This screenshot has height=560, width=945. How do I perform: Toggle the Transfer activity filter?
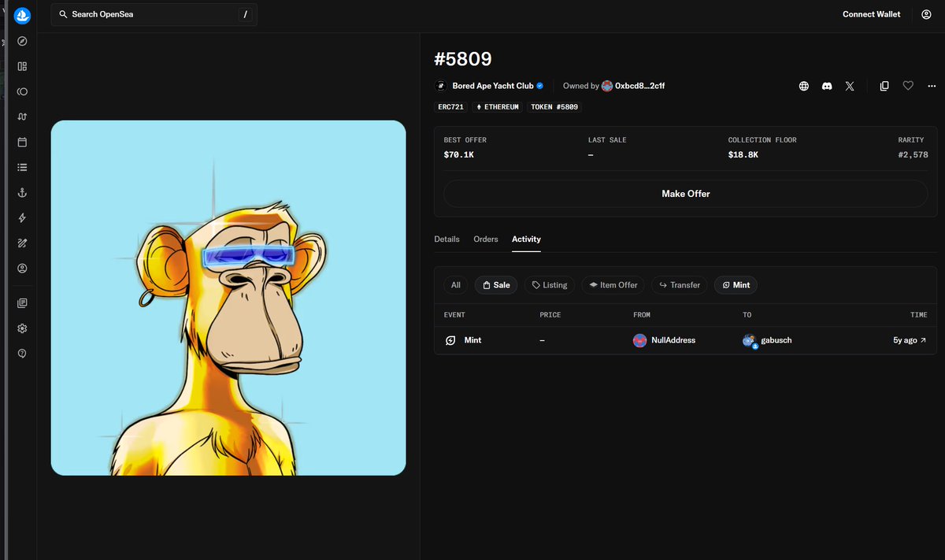tap(680, 285)
